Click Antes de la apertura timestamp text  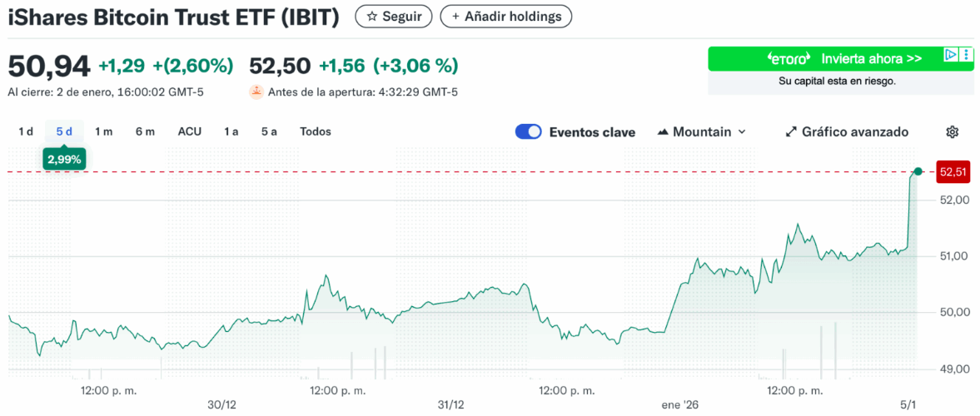[x=363, y=92]
